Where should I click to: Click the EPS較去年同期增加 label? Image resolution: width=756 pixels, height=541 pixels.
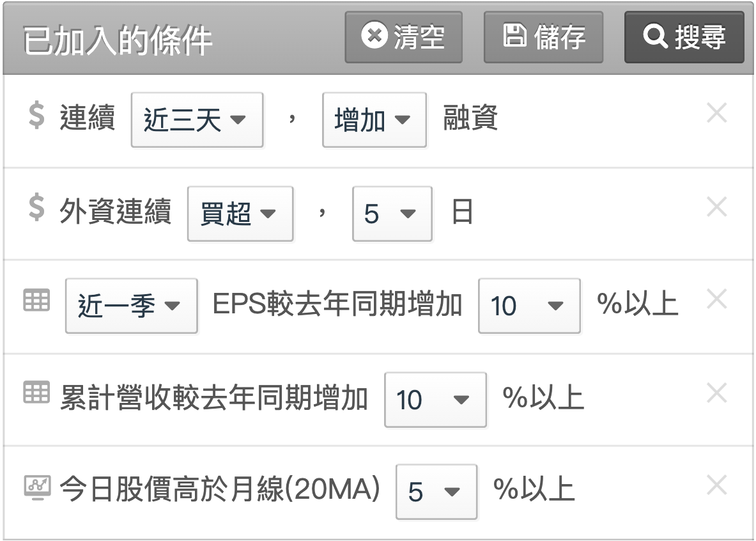(337, 304)
